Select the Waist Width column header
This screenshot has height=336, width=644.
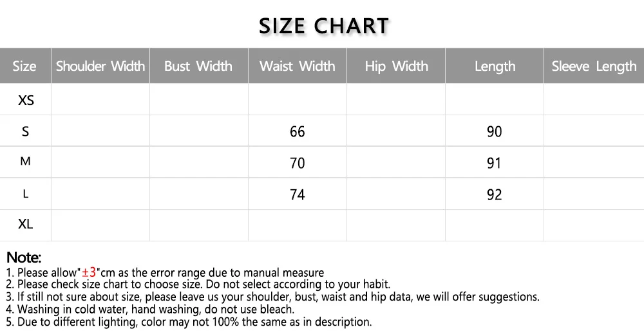point(297,66)
